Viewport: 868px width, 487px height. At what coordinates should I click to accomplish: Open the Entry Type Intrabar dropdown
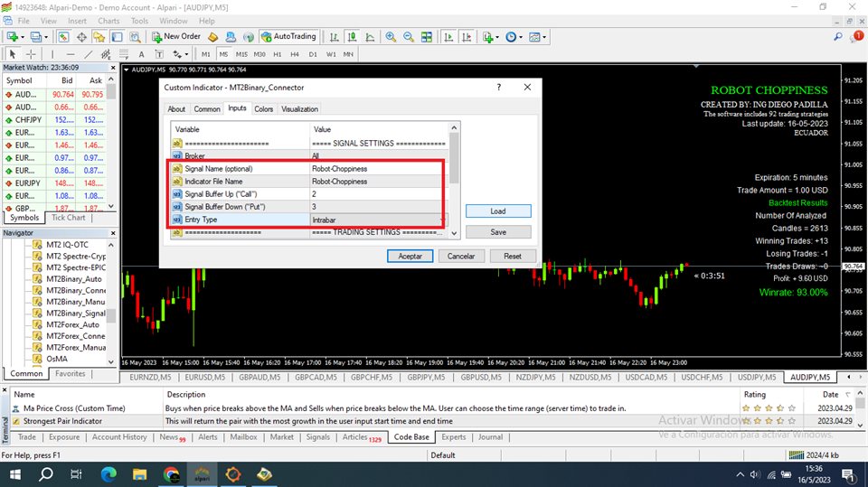coord(378,220)
